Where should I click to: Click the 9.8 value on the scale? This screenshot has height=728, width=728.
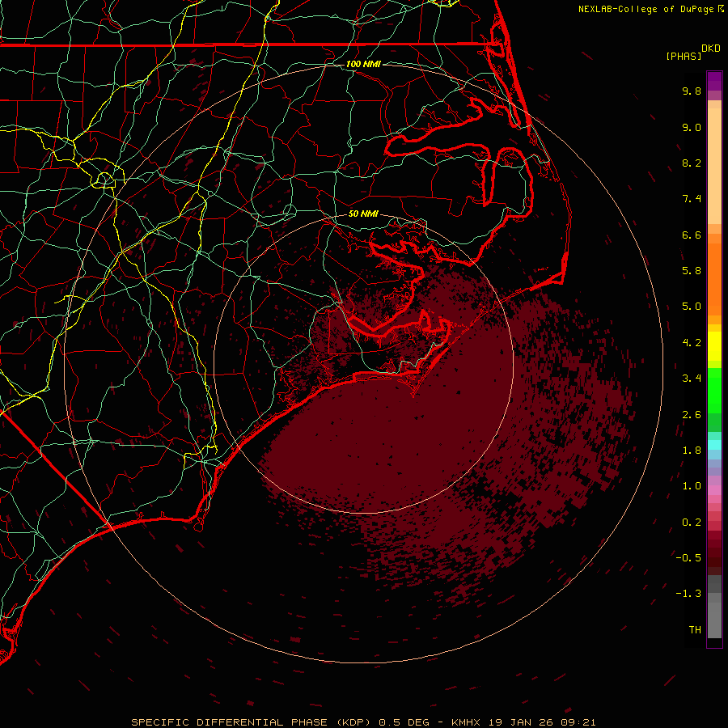[692, 91]
